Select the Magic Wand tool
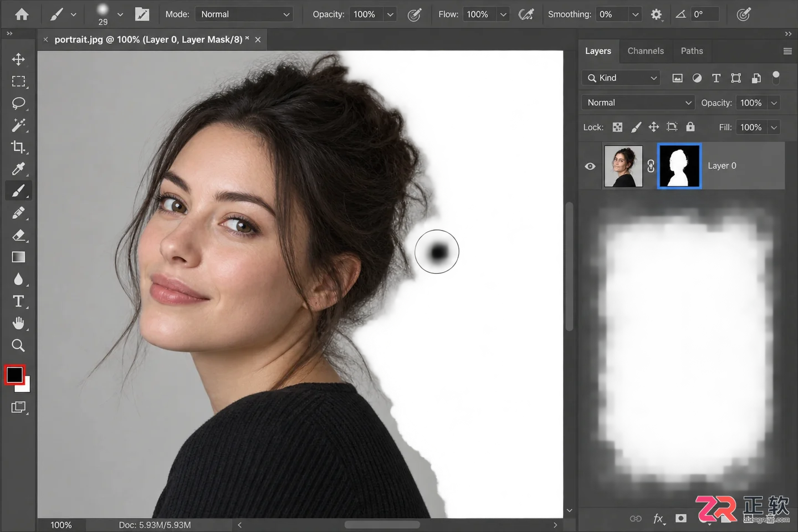 (x=18, y=125)
